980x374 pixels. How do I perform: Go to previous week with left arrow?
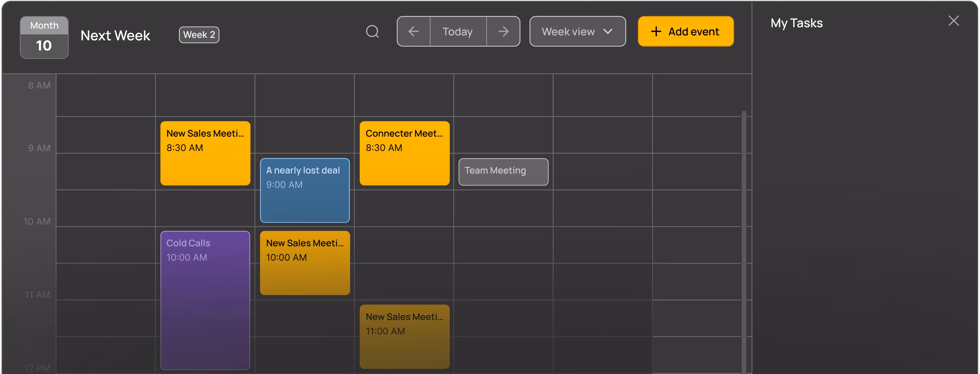414,31
